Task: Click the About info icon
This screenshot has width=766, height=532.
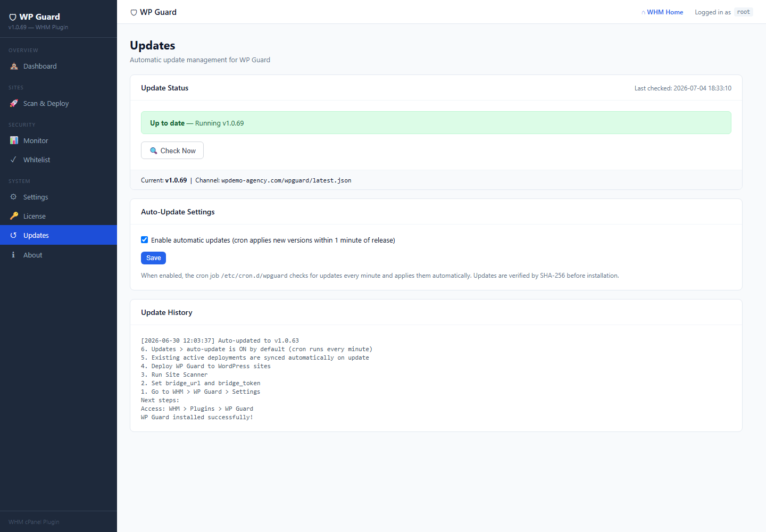Action: click(x=14, y=255)
